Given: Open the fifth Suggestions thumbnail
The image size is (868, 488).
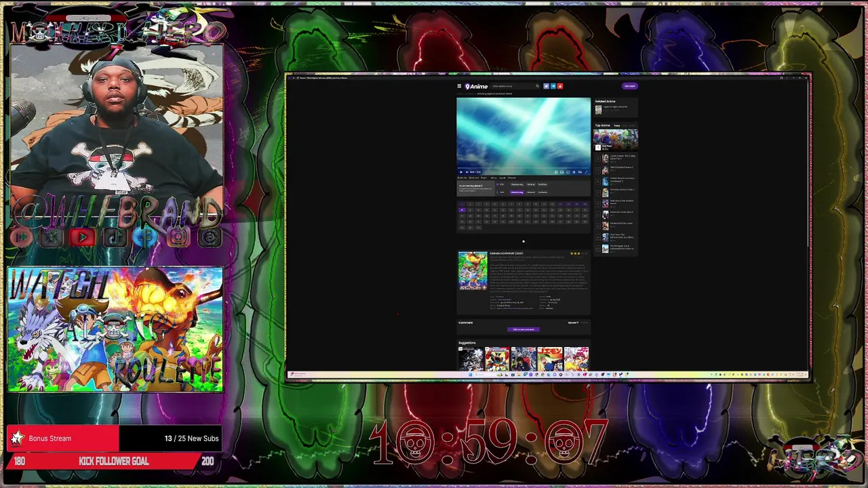Looking at the screenshot, I should click(576, 359).
